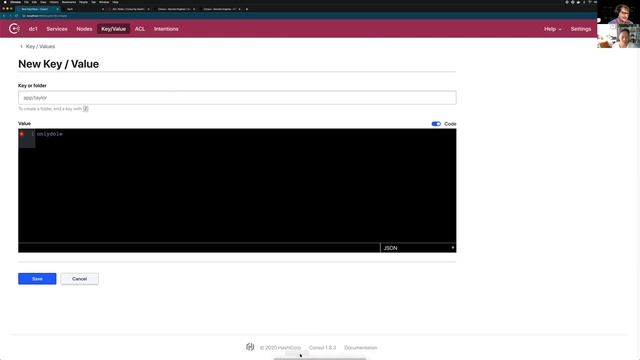
Task: Save the new key/value
Action: coord(37,279)
